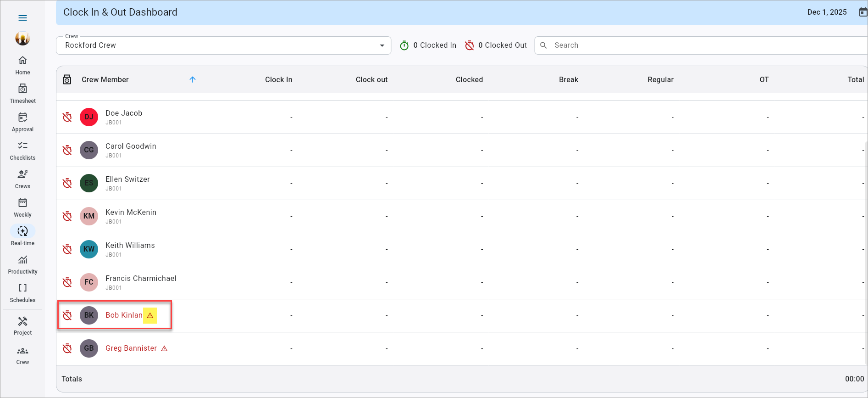Click the DJ avatar for Doe Jacob
Image resolution: width=868 pixels, height=398 pixels.
89,117
